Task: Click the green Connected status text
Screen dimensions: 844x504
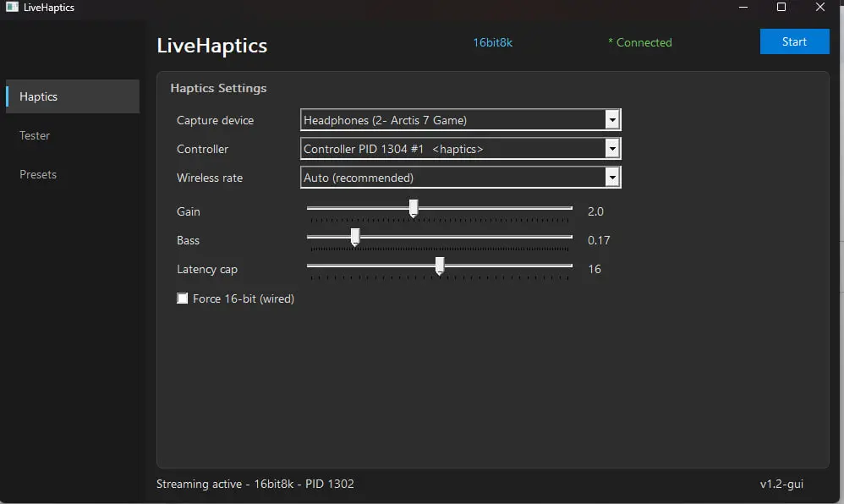Action: (x=640, y=42)
